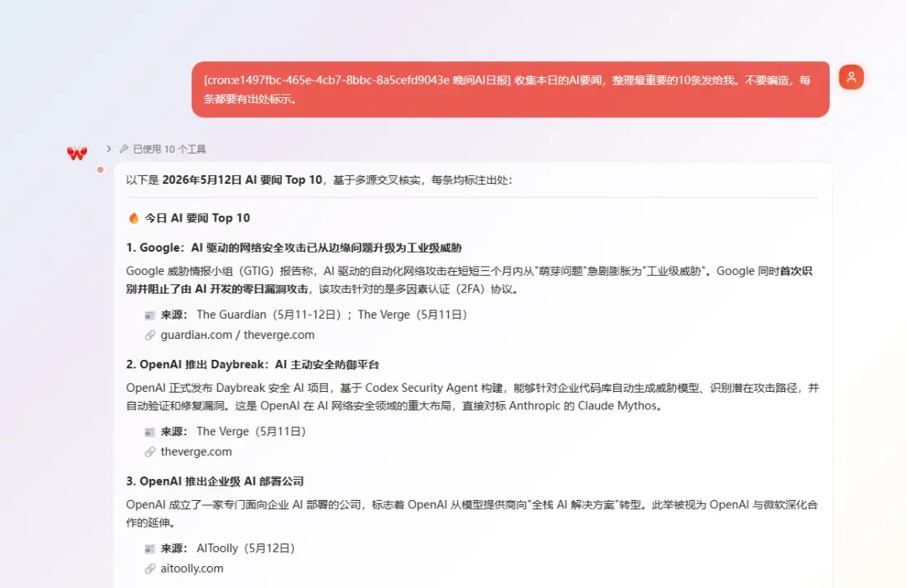The image size is (906, 588).
Task: Click the wrench icon next to 已使用 10 个工具
Action: (123, 149)
